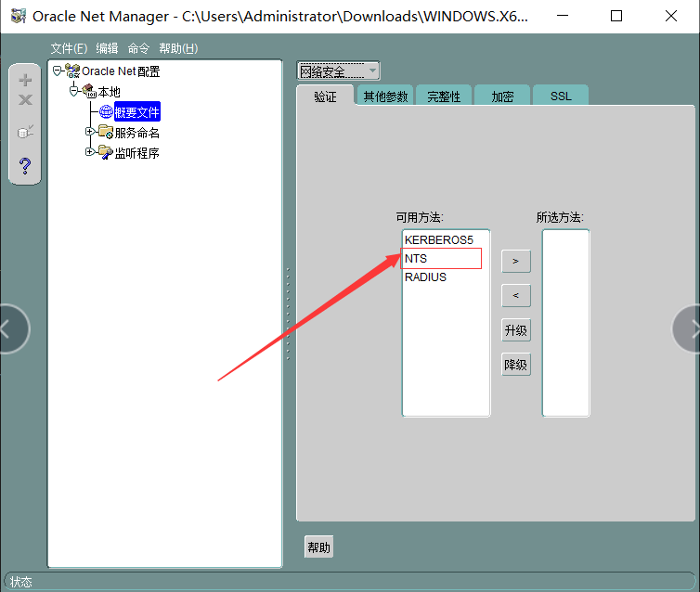Open the 帮助(H) menu

[178, 48]
